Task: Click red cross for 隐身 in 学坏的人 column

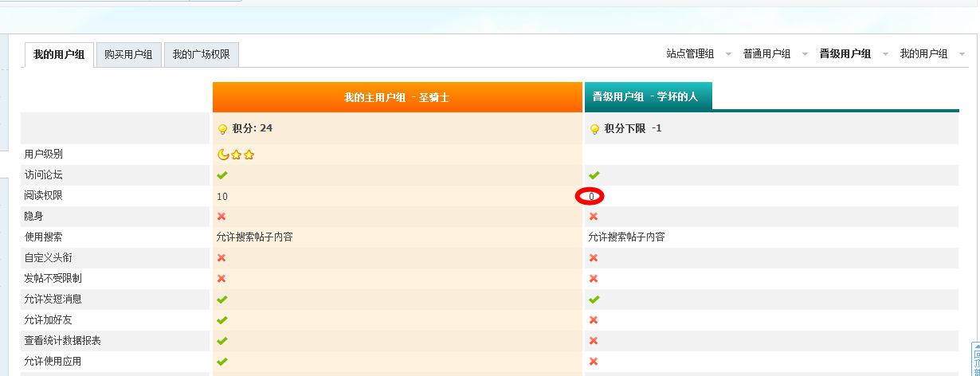Action: coord(594,217)
